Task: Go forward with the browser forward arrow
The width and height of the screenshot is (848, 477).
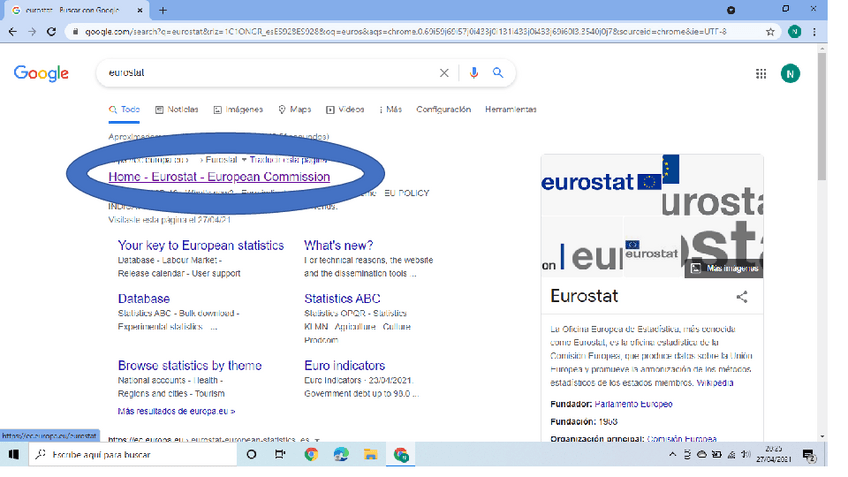Action: [x=32, y=32]
